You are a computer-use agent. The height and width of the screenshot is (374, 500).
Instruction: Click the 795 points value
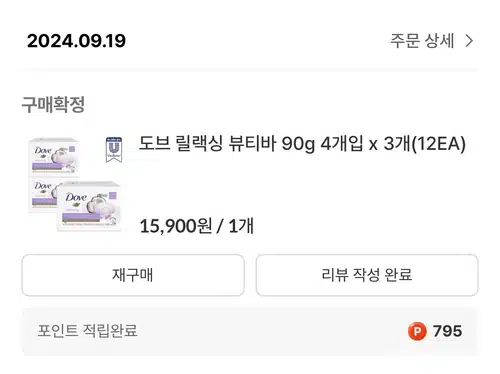pyautogui.click(x=447, y=331)
